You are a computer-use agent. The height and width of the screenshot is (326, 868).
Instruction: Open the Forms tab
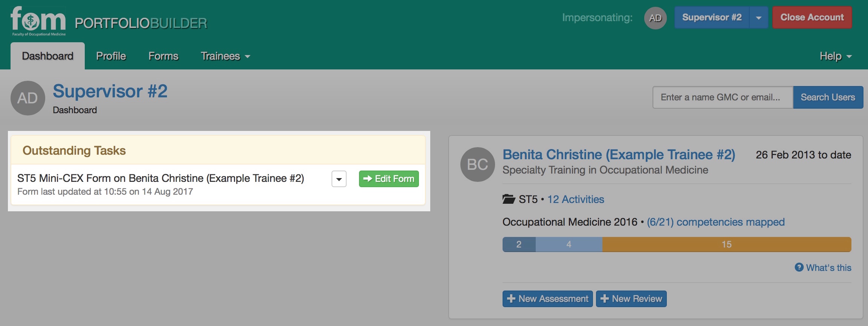[164, 56]
